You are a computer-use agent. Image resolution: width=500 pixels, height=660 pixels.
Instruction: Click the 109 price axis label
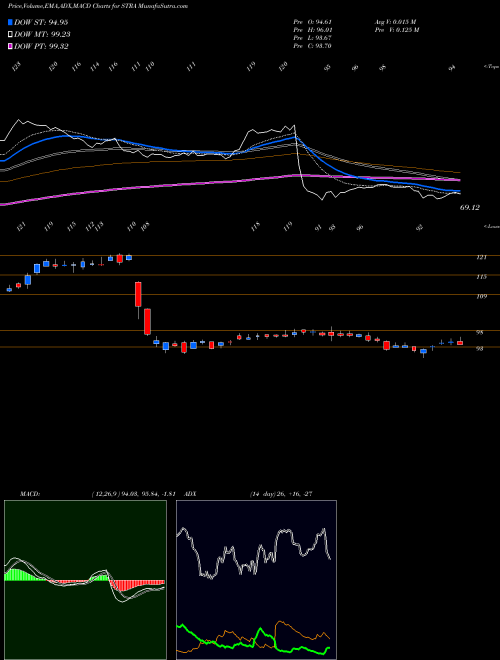click(x=482, y=296)
